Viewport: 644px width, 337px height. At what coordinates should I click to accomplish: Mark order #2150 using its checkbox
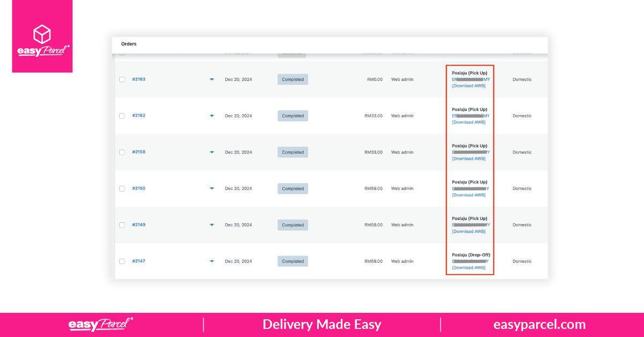(122, 188)
